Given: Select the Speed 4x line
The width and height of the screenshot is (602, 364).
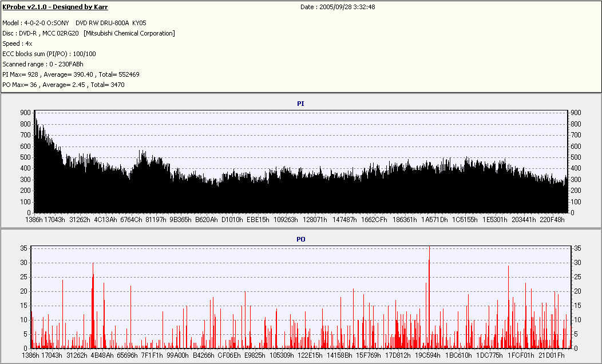Looking at the screenshot, I should [x=17, y=43].
